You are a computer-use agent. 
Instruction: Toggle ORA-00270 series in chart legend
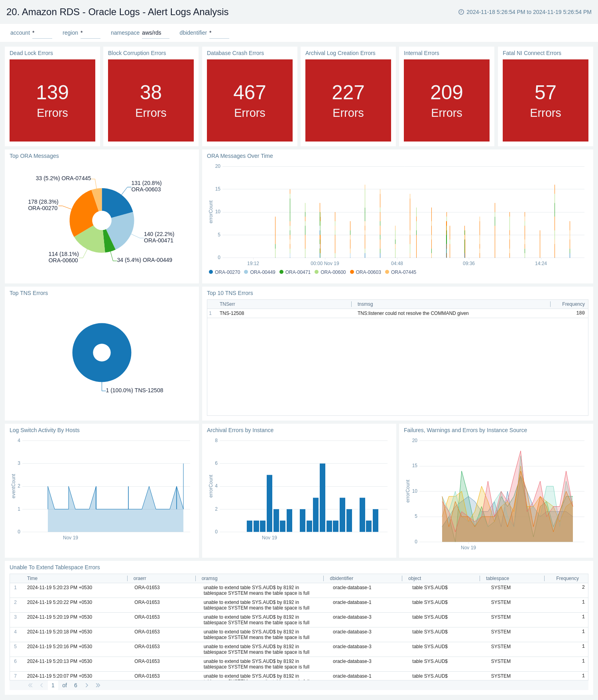click(224, 272)
